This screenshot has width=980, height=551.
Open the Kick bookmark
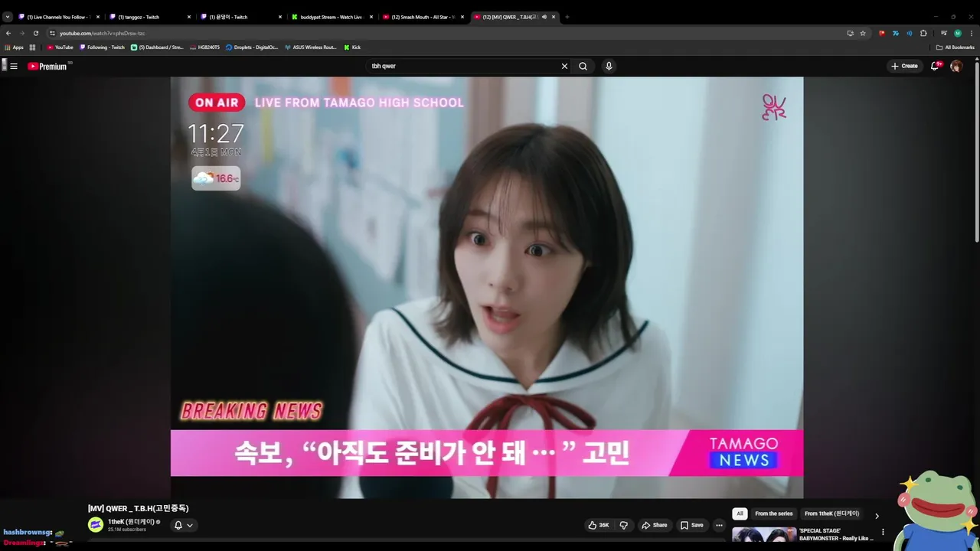[x=352, y=47]
